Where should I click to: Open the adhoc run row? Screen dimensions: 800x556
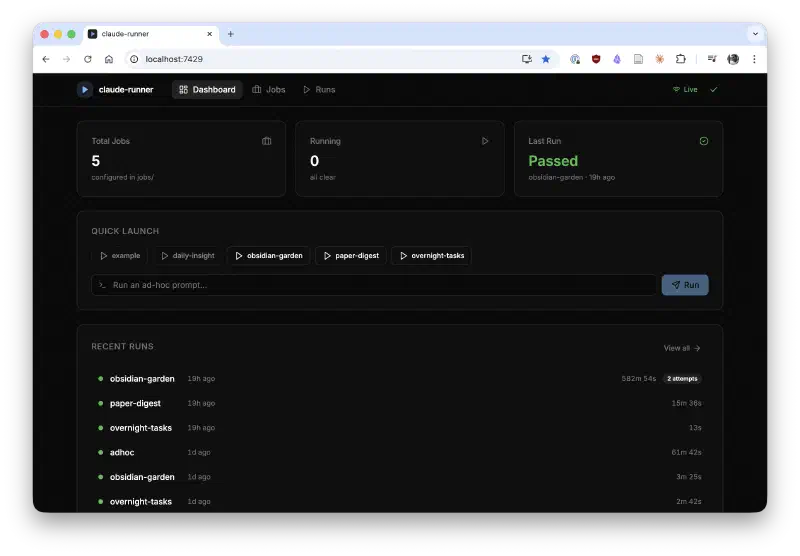(399, 452)
